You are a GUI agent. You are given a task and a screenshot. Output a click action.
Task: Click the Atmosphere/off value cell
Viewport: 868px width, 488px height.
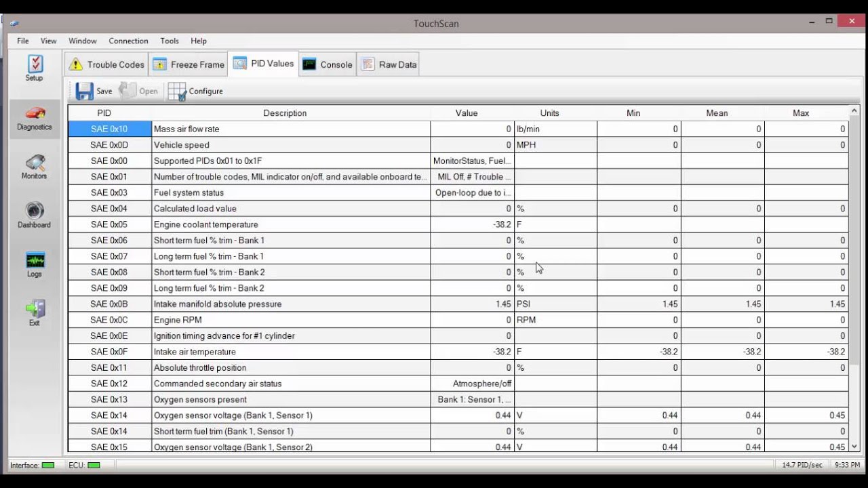click(x=473, y=384)
